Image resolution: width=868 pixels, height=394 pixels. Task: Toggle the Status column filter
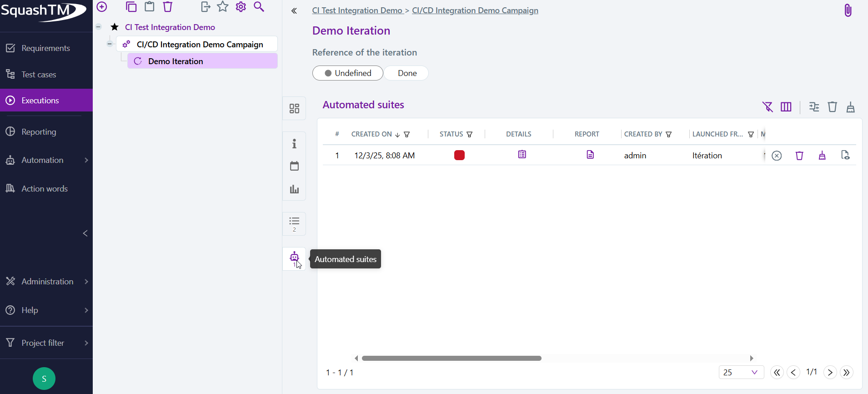(470, 135)
